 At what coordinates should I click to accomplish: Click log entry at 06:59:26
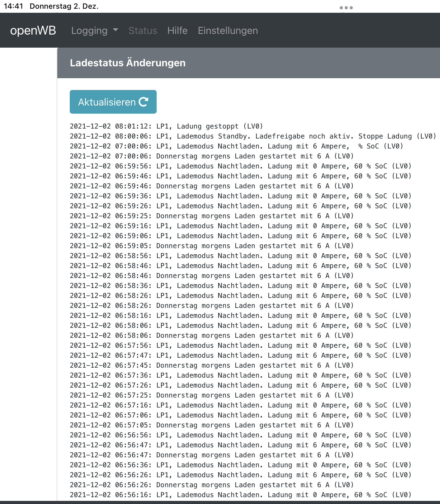[x=241, y=206]
